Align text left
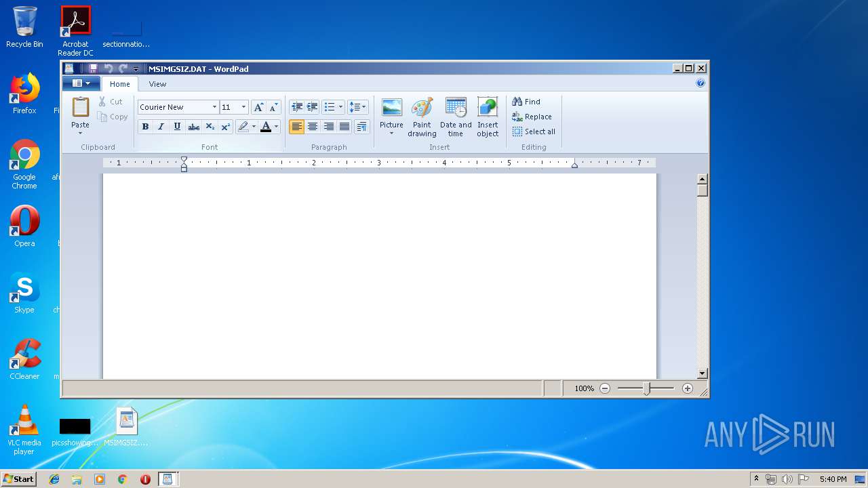The width and height of the screenshot is (868, 488). 296,127
